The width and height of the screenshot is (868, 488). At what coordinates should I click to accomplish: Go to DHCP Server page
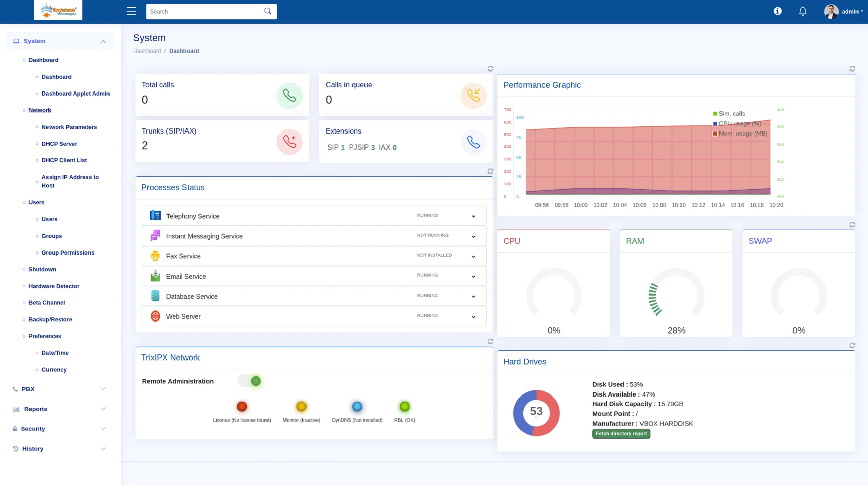[59, 144]
